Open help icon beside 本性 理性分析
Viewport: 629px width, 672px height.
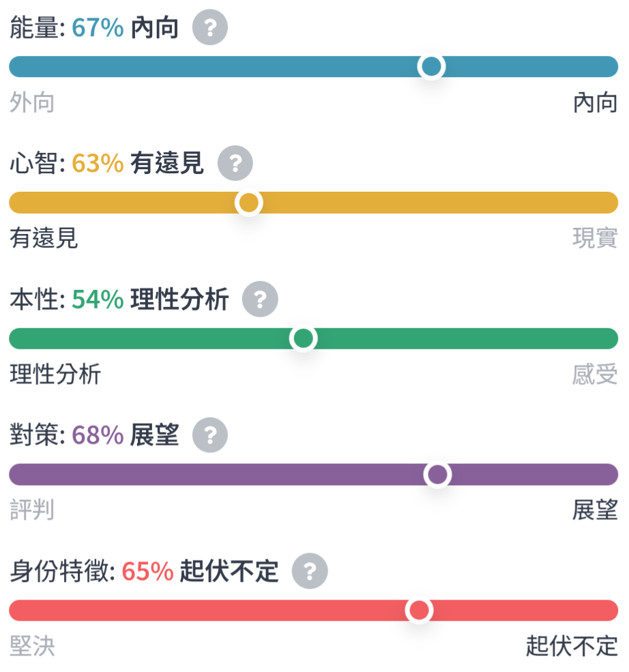tap(260, 299)
